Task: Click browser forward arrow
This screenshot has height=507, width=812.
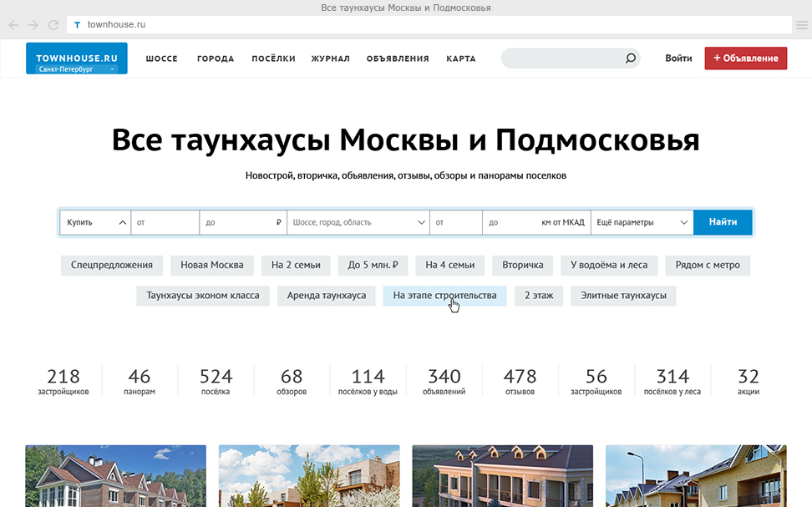Action: click(33, 25)
